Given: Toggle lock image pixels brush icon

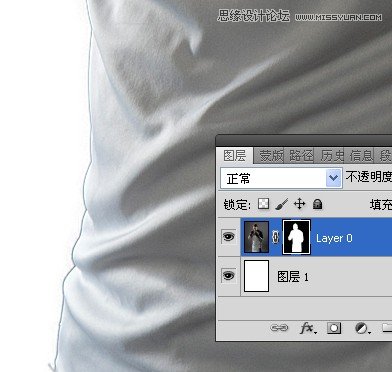Looking at the screenshot, I should [282, 204].
